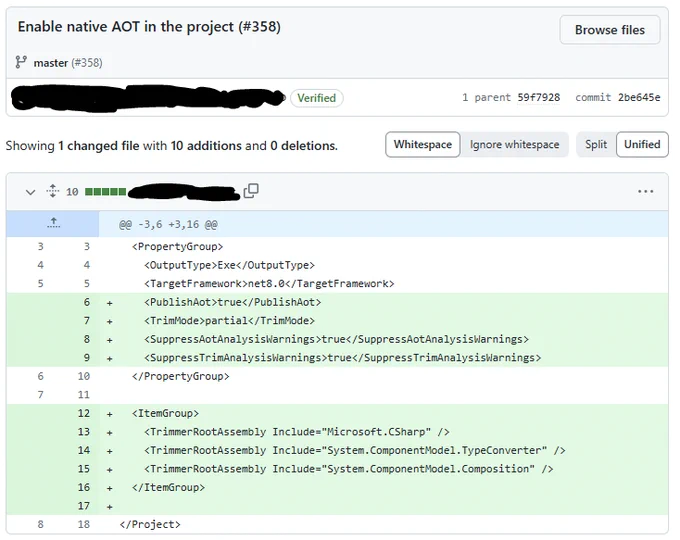Copy the file path with the copy icon
The width and height of the screenshot is (680, 540).
coord(251,190)
